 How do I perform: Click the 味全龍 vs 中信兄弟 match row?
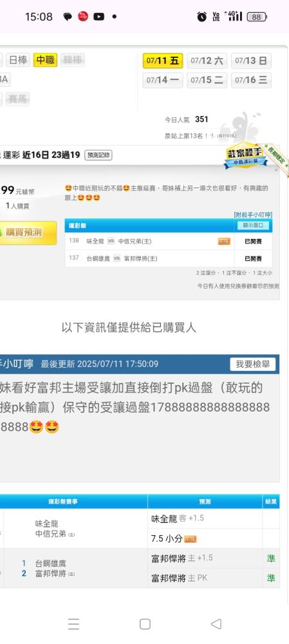[168, 241]
